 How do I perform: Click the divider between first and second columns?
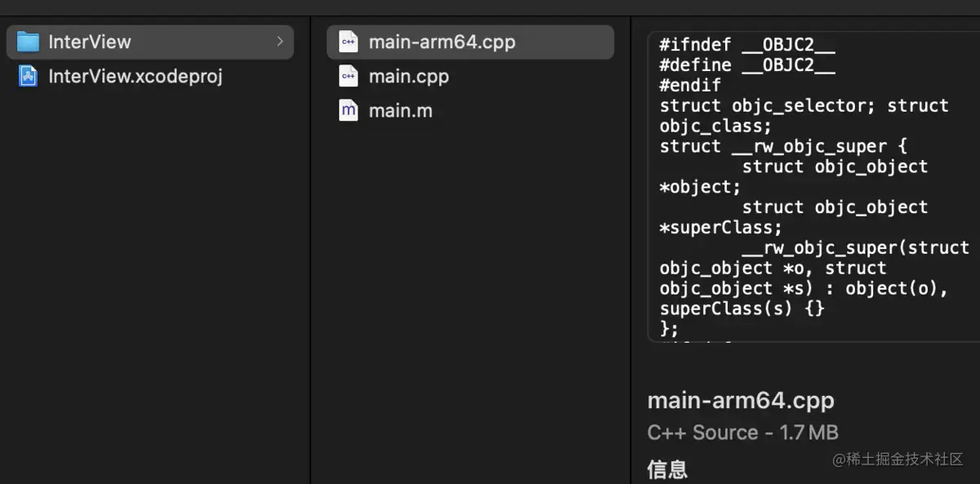[311, 245]
